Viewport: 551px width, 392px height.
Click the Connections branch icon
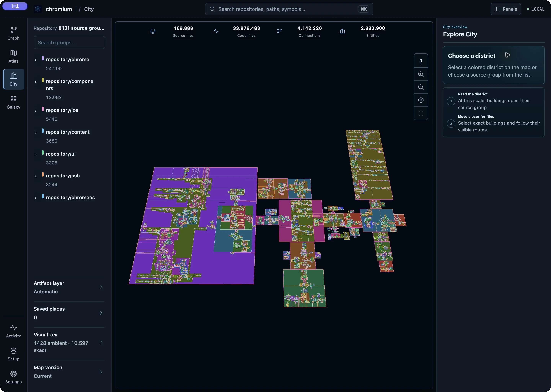pyautogui.click(x=279, y=31)
